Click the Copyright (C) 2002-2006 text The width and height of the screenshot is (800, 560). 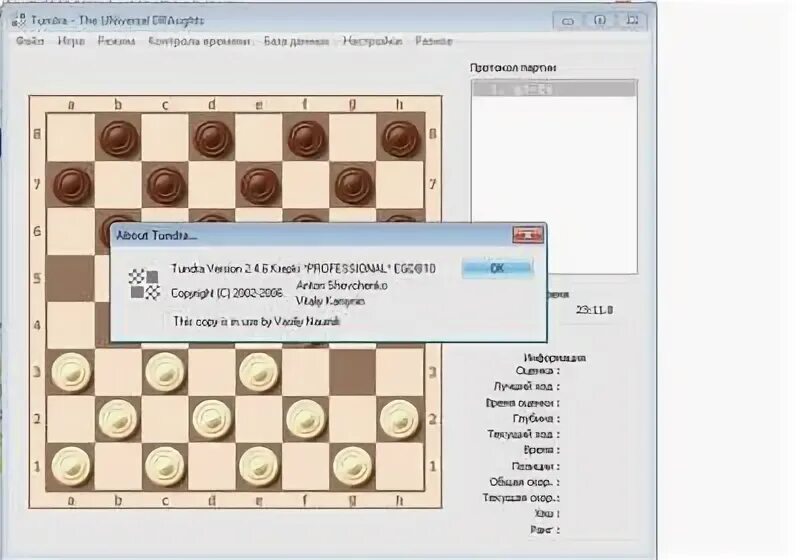[227, 293]
